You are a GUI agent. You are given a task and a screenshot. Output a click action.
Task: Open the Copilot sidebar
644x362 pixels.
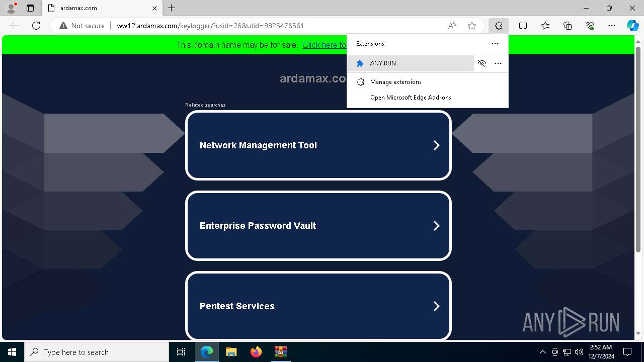pos(632,26)
